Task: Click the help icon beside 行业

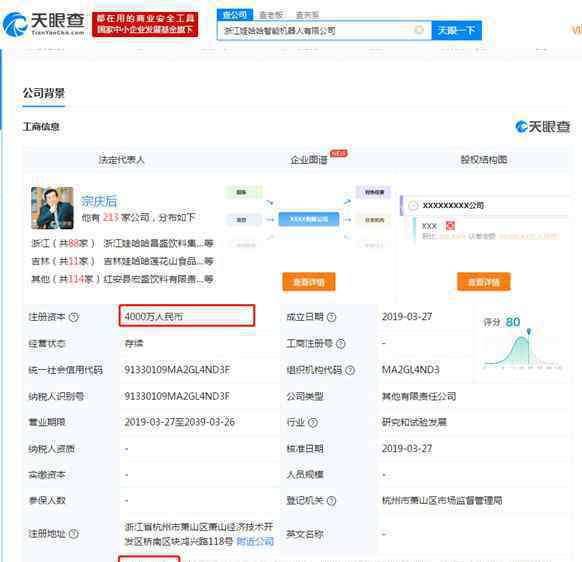Action: [x=313, y=422]
